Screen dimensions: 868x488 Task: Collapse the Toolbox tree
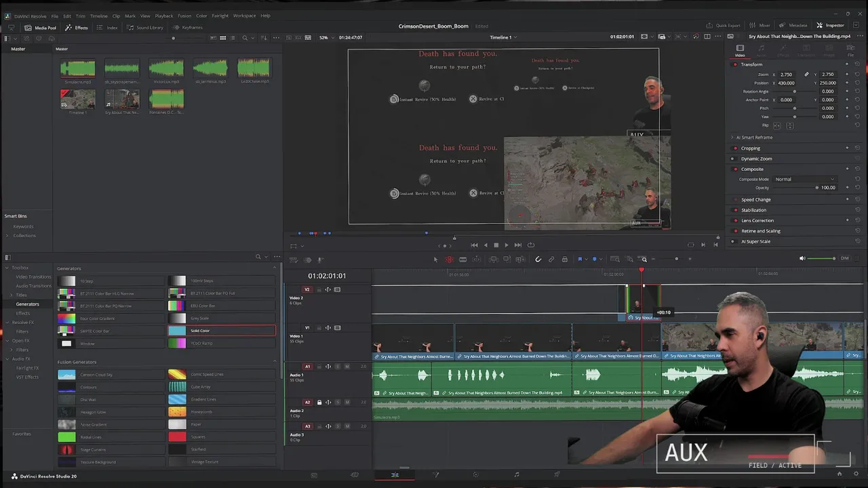click(x=7, y=268)
